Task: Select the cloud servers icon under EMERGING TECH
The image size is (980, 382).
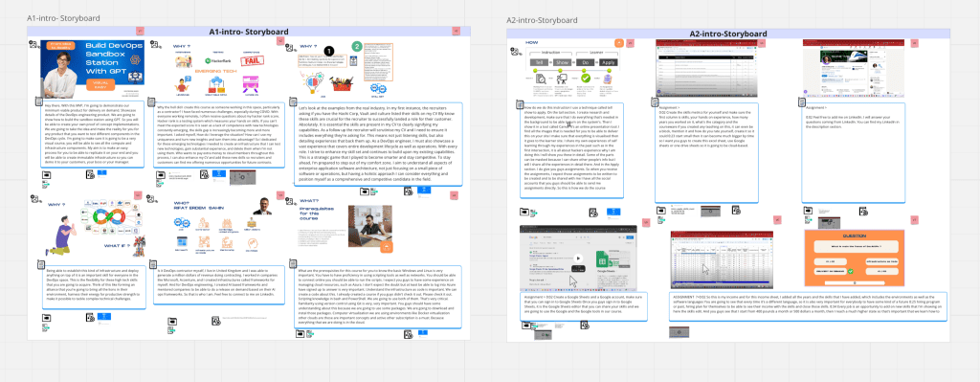Action: click(x=216, y=84)
